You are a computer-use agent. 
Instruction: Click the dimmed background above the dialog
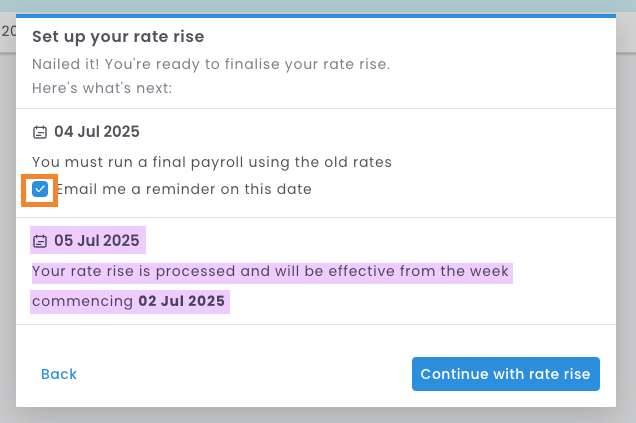coord(316,6)
